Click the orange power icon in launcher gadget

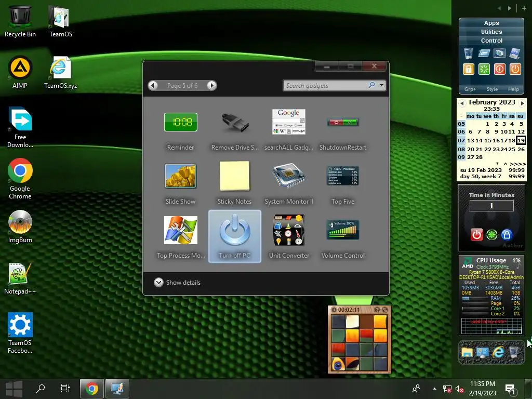tap(515, 69)
